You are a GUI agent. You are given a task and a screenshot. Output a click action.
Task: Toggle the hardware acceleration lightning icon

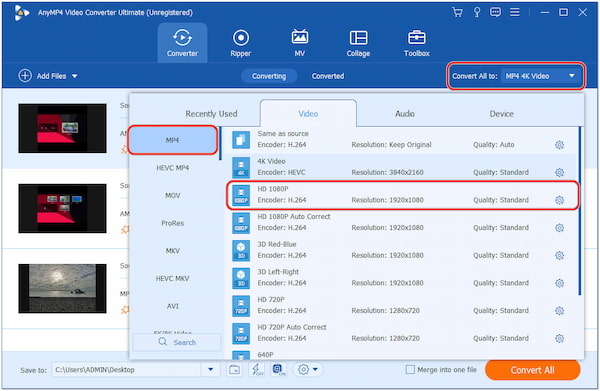click(x=256, y=370)
